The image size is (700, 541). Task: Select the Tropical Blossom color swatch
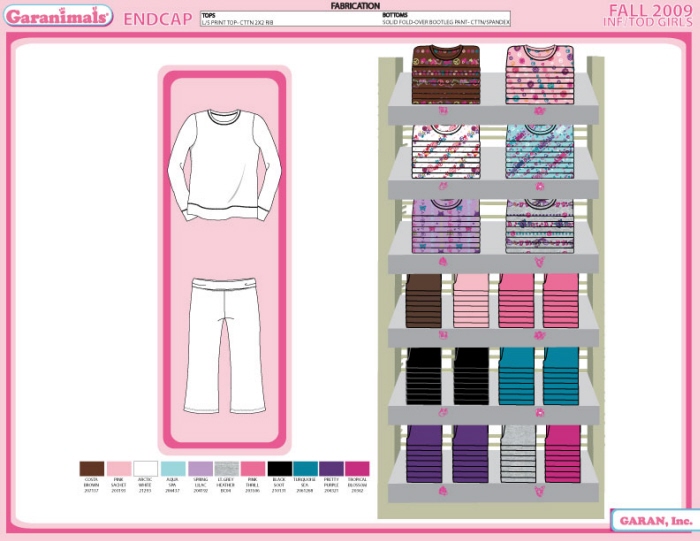pyautogui.click(x=357, y=468)
